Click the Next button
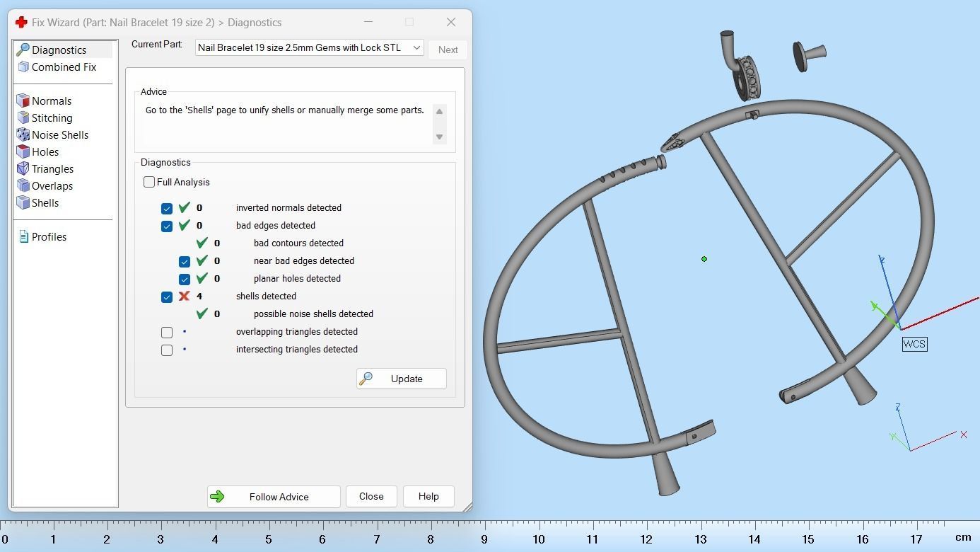Viewport: 980px width, 552px height. coord(448,50)
